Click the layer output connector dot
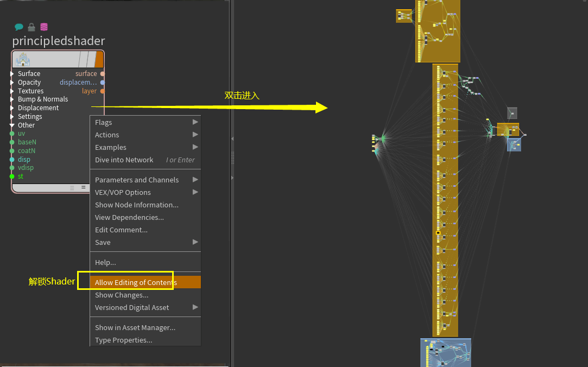 (103, 91)
